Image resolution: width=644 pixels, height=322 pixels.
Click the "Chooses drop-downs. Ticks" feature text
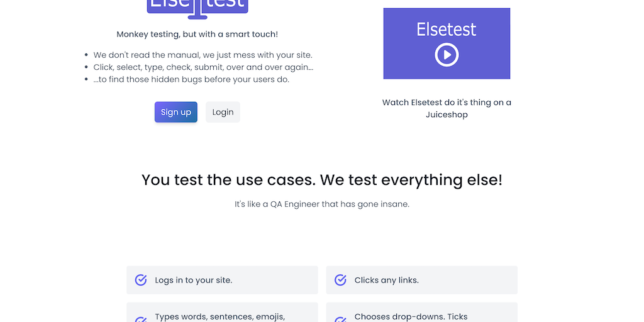pos(411,316)
